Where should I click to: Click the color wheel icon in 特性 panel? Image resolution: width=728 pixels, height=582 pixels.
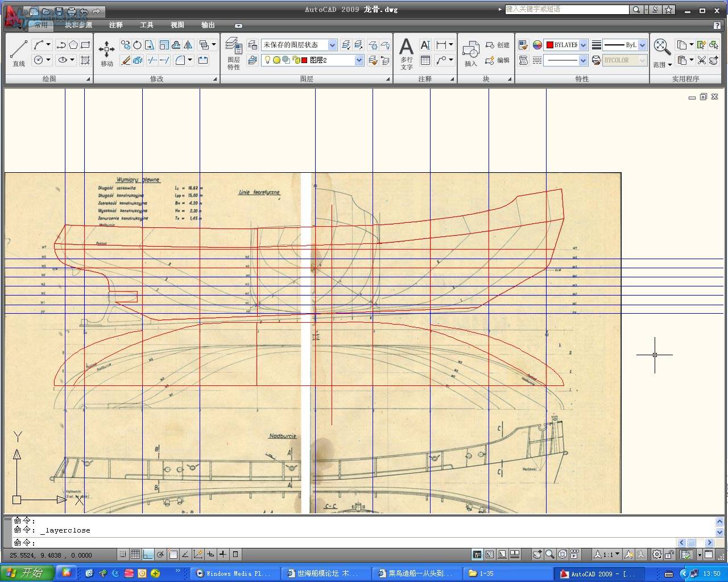537,45
